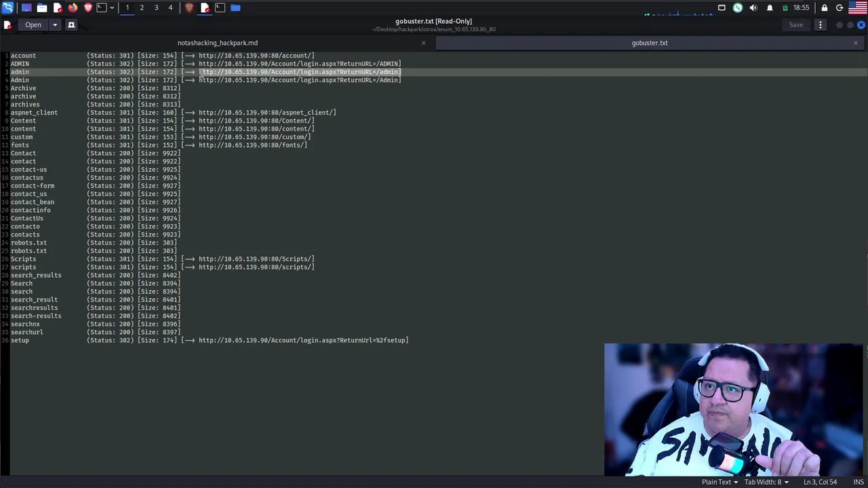Screen dimensions: 868x488
Task: Focus the terminal window in taskbar
Action: pos(220,7)
